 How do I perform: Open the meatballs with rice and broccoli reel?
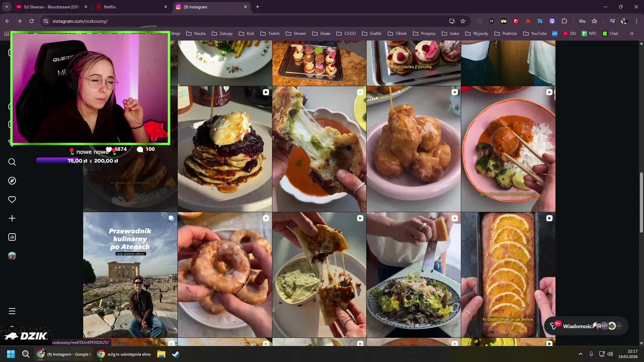pos(508,149)
